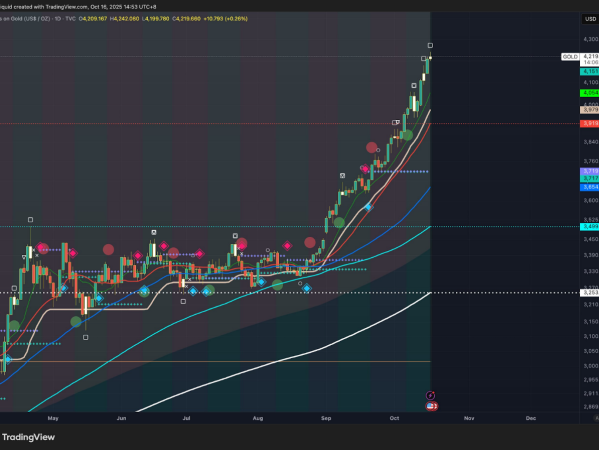This screenshot has width=599, height=450.
Task: Click the Dec label on time axis
Action: coord(531,418)
